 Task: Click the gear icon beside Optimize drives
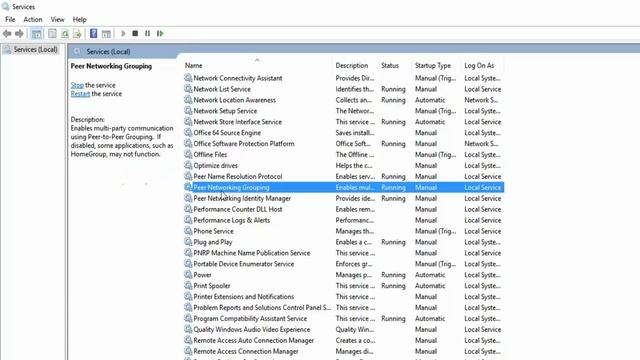[x=188, y=165]
